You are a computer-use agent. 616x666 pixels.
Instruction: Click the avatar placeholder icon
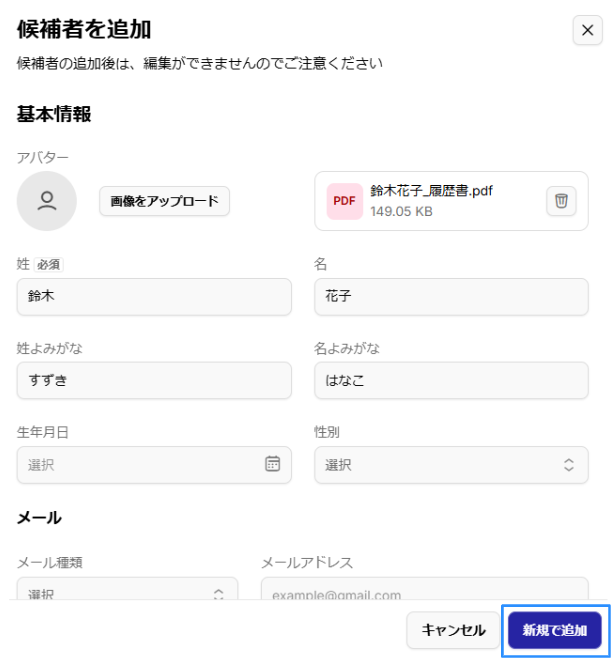click(x=47, y=201)
